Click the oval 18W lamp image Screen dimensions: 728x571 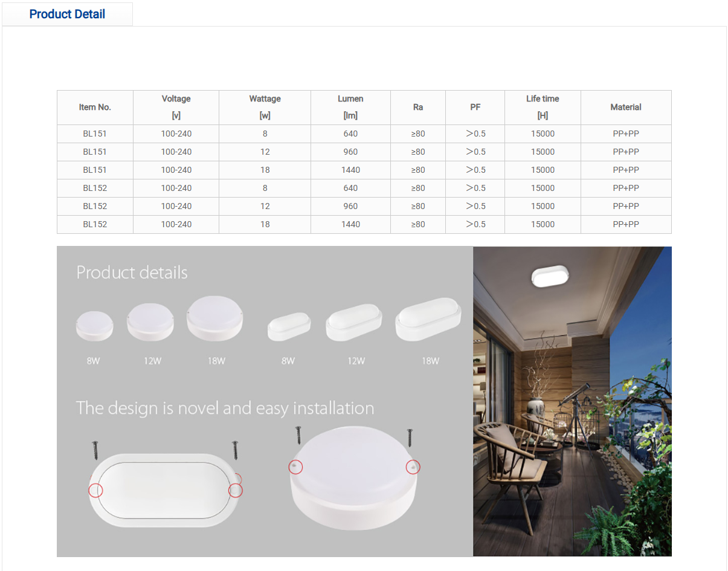428,318
